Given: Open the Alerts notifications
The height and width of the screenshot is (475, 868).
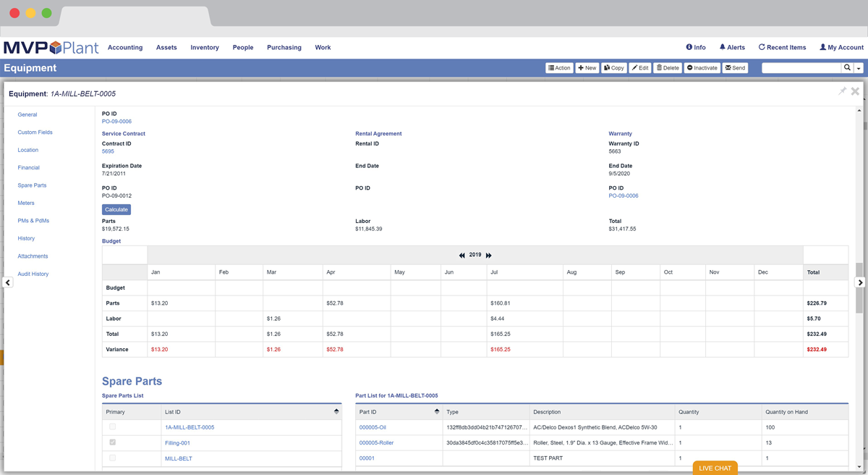Looking at the screenshot, I should coord(732,47).
